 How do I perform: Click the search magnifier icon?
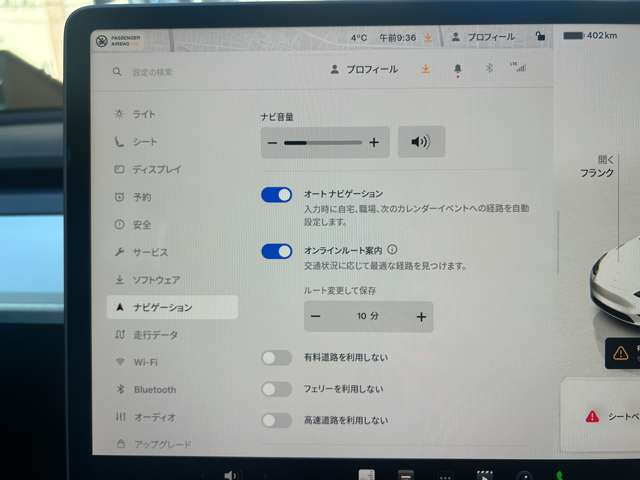point(117,72)
